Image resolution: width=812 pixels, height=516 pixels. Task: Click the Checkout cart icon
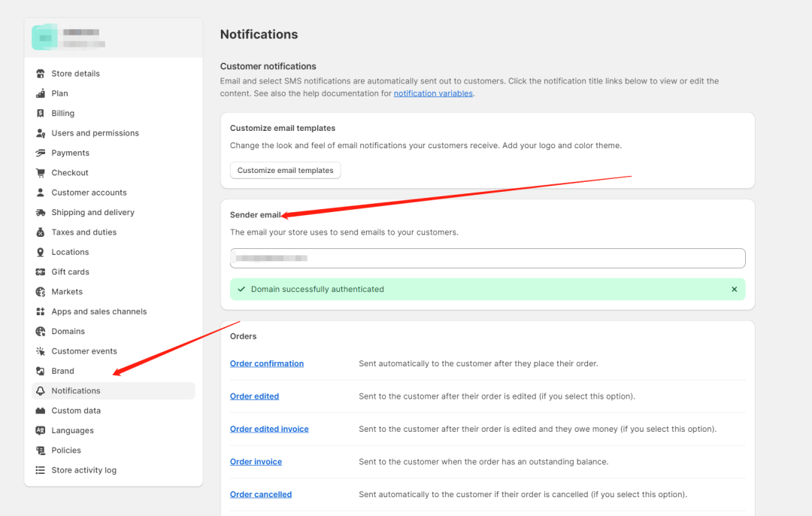point(41,173)
